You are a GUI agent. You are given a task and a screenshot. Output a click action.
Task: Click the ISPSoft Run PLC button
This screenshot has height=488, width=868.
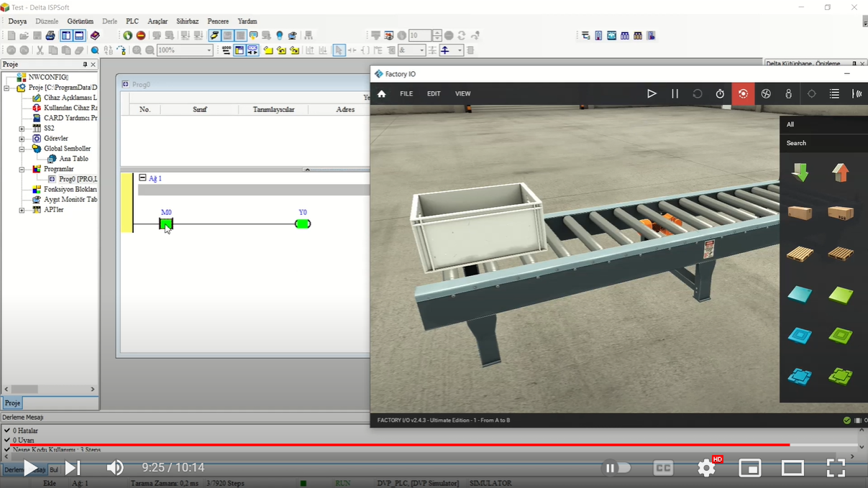pos(127,35)
